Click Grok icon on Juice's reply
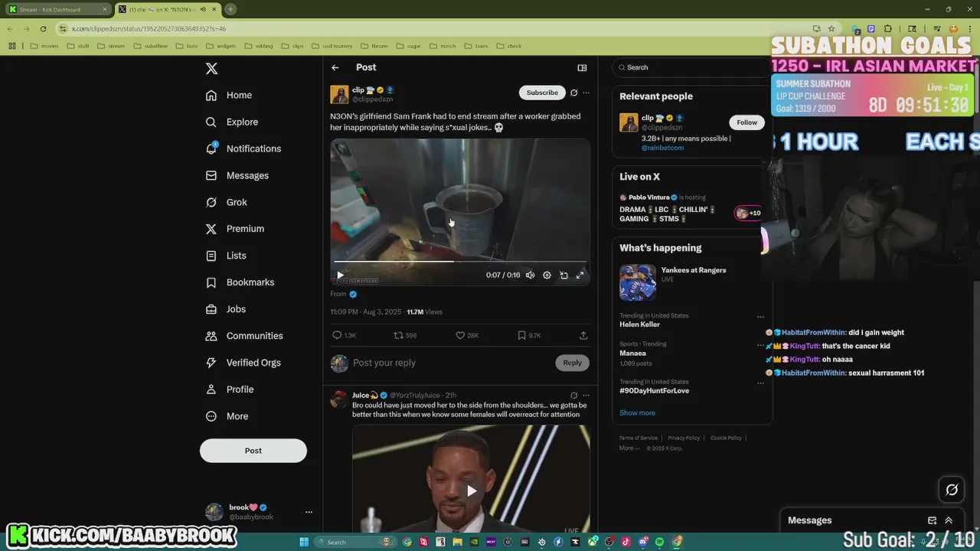The width and height of the screenshot is (980, 551). [573, 396]
